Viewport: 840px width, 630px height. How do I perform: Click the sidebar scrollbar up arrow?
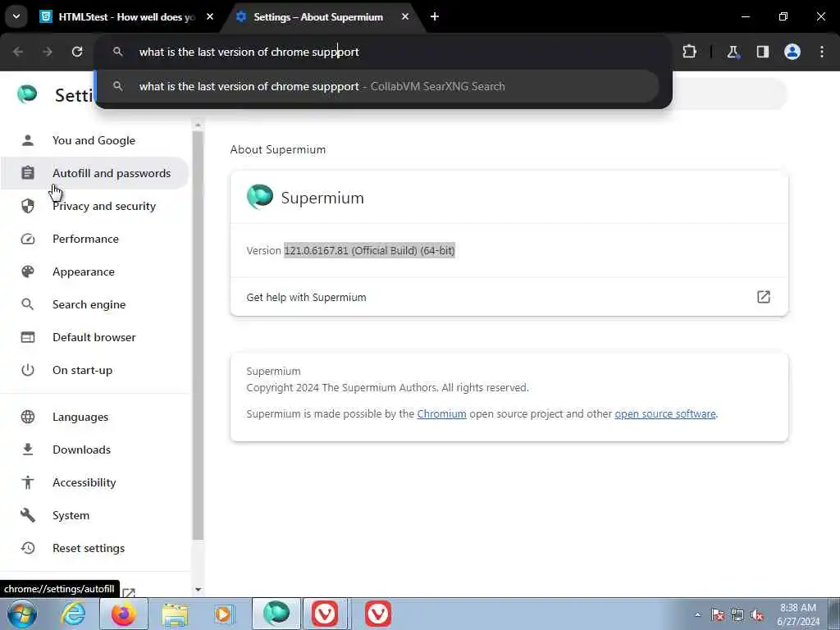tap(198, 125)
